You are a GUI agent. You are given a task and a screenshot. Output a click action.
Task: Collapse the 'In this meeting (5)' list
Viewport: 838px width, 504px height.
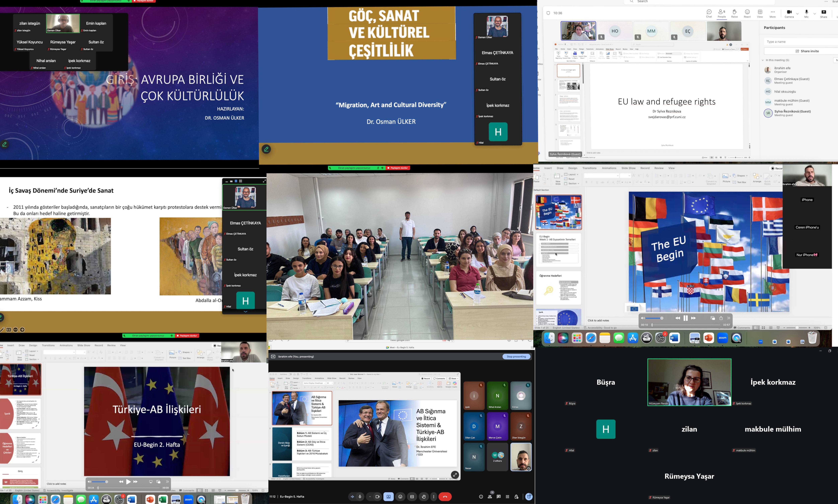[763, 60]
